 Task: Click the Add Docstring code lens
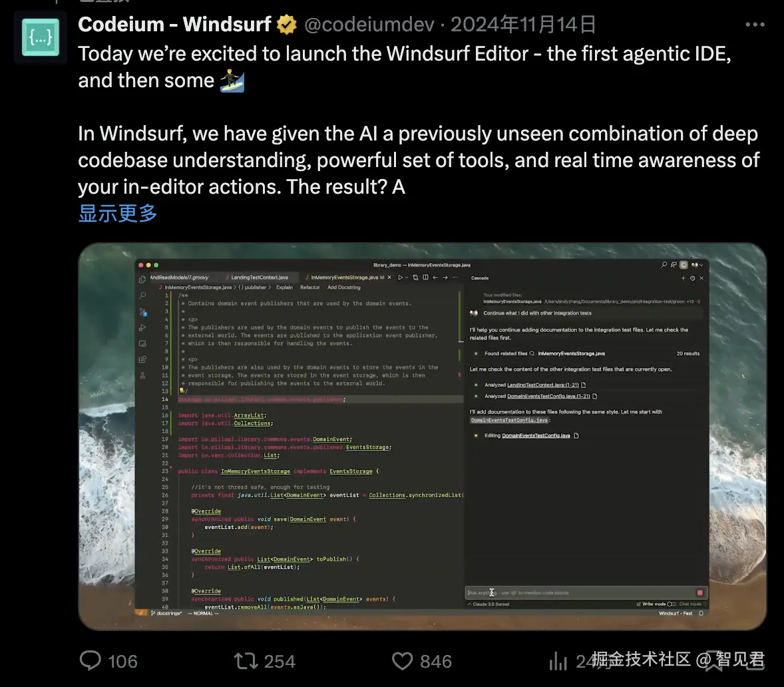[x=344, y=288]
